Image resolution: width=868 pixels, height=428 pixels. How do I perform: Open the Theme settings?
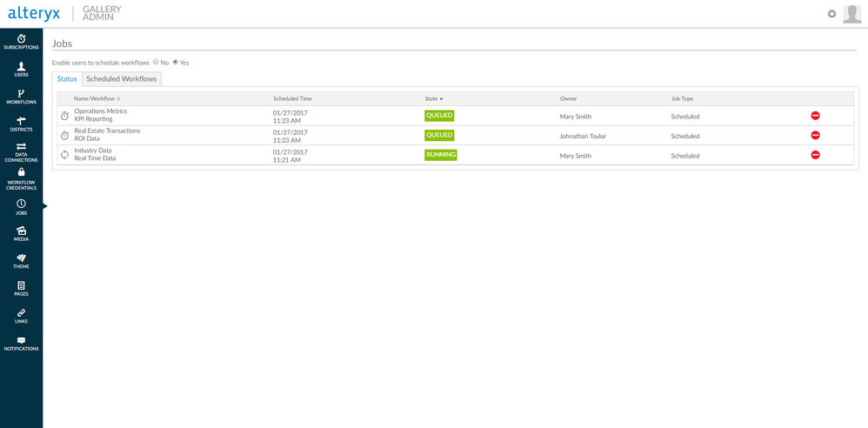21,261
